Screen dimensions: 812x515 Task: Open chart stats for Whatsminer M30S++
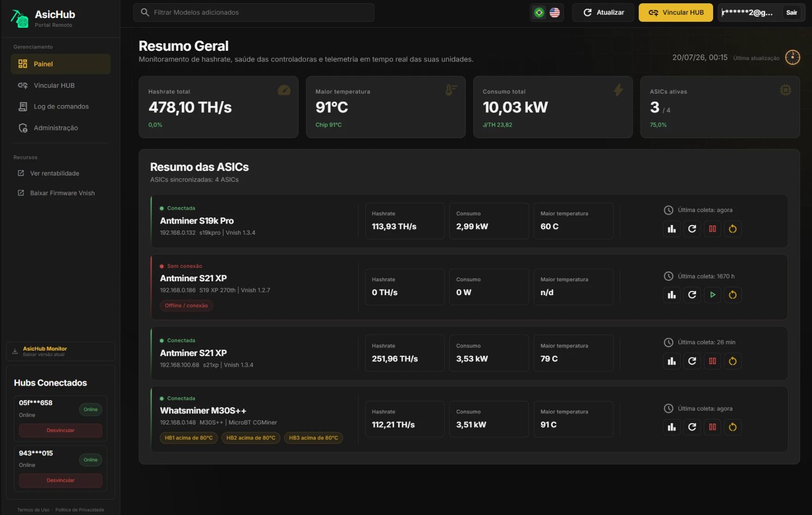(x=672, y=427)
